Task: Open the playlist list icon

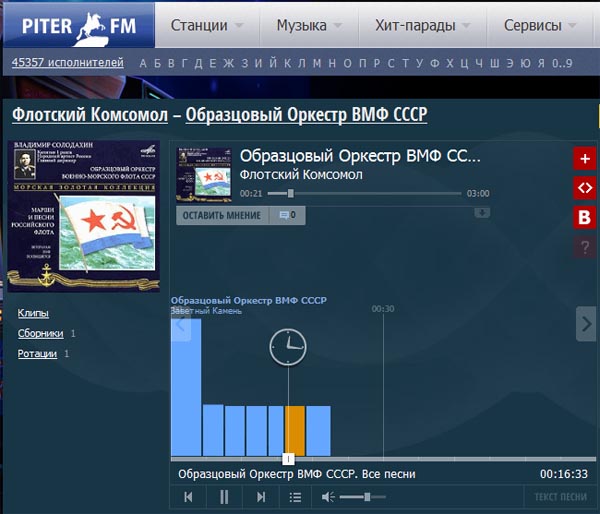Action: tap(295, 497)
